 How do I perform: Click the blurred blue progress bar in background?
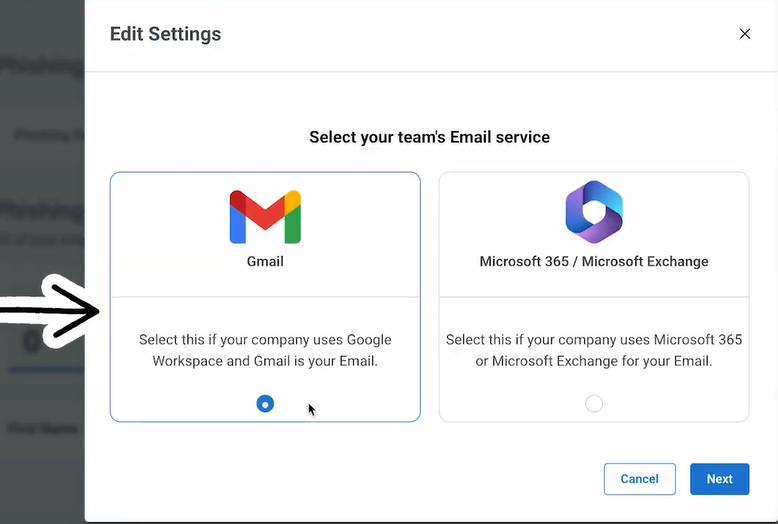[47, 370]
